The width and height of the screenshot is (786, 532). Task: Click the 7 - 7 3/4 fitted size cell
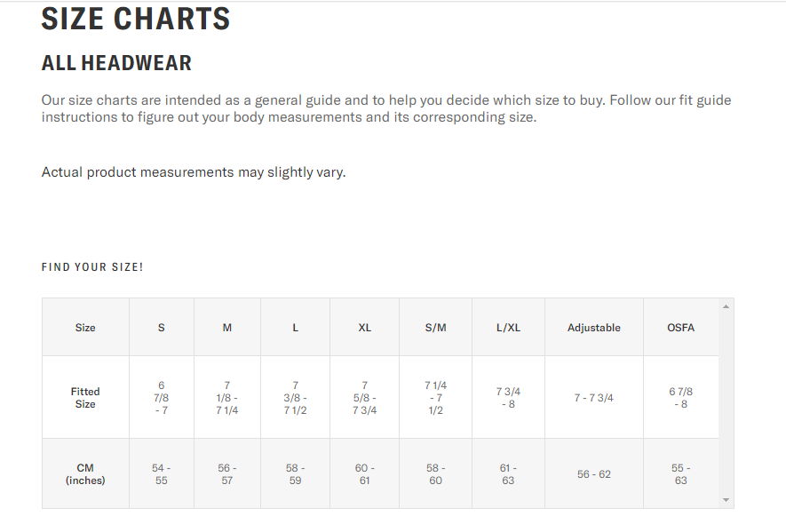coord(594,398)
